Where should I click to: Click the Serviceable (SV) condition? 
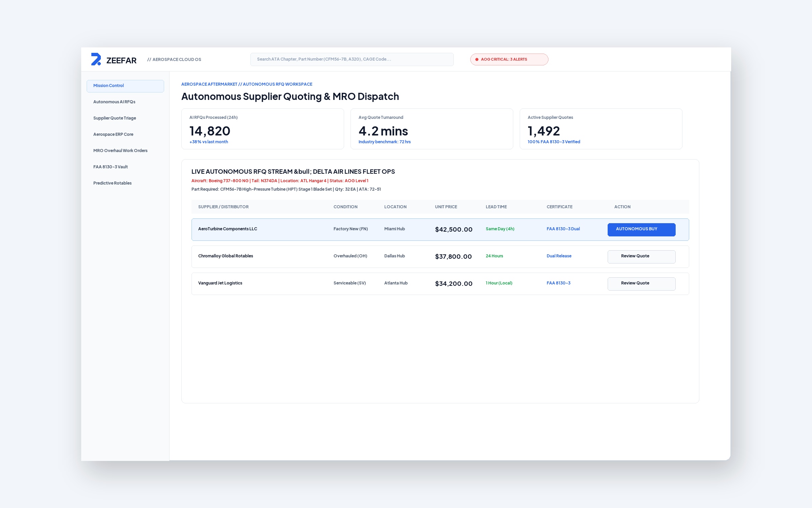349,283
